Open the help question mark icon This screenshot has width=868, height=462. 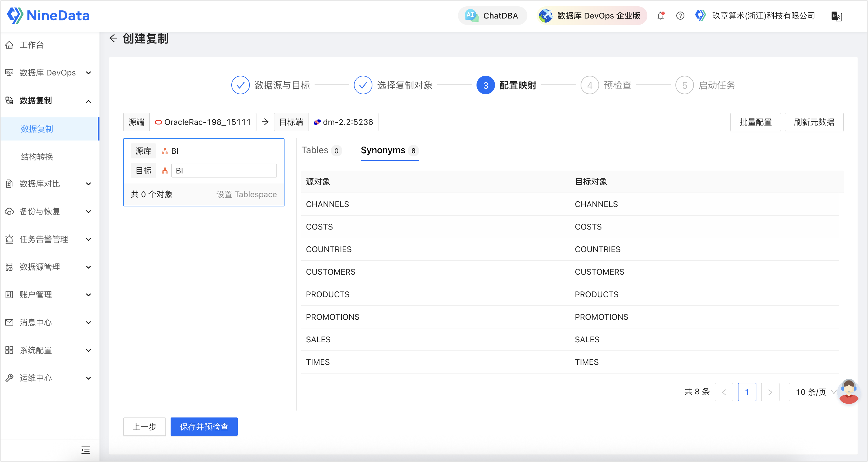click(680, 16)
